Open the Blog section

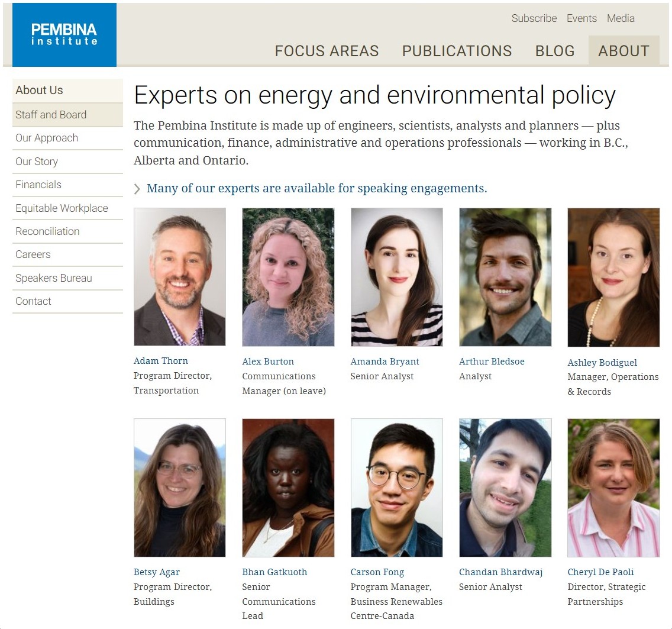[554, 51]
